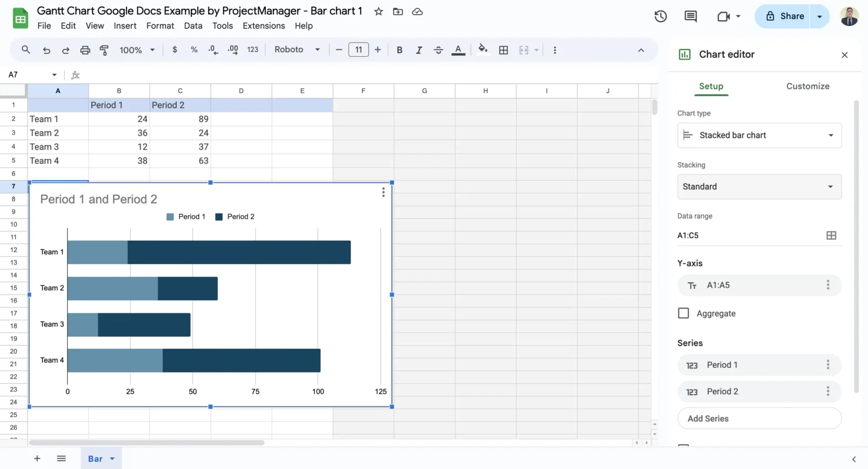Screen dimensions: 868x469
Task: Add a new sheet
Action: [x=37, y=459]
